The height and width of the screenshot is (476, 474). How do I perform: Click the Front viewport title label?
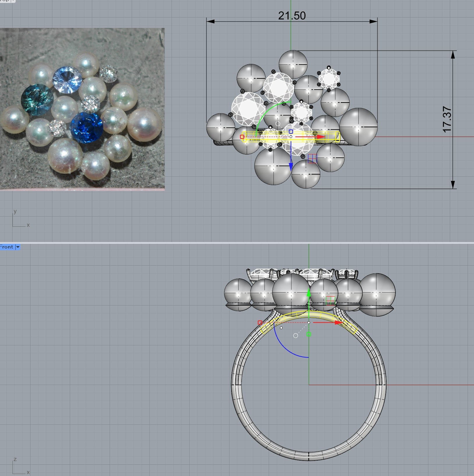coord(7,247)
